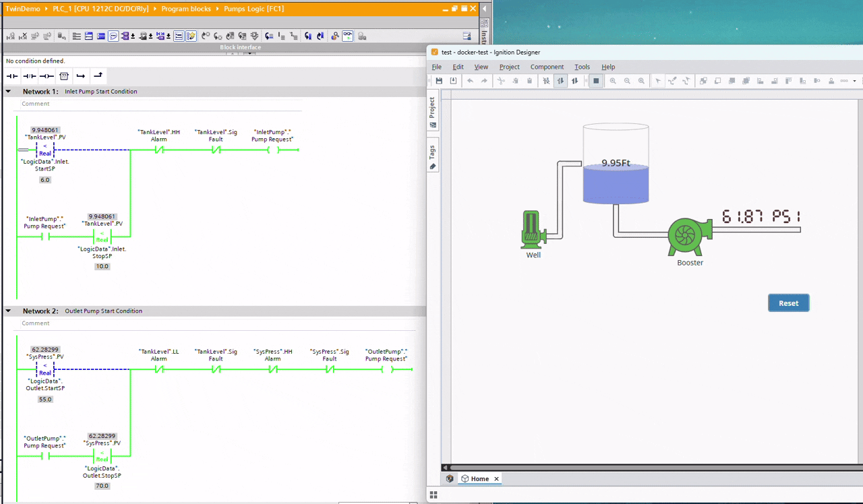The width and height of the screenshot is (863, 504).
Task: Click the PLC_1 breadcrumb entry
Action: tap(100, 9)
